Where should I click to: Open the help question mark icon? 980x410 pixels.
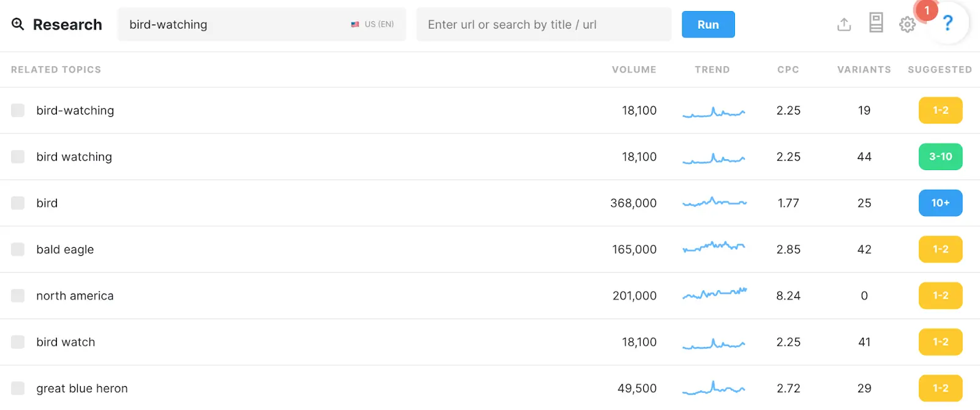[948, 24]
